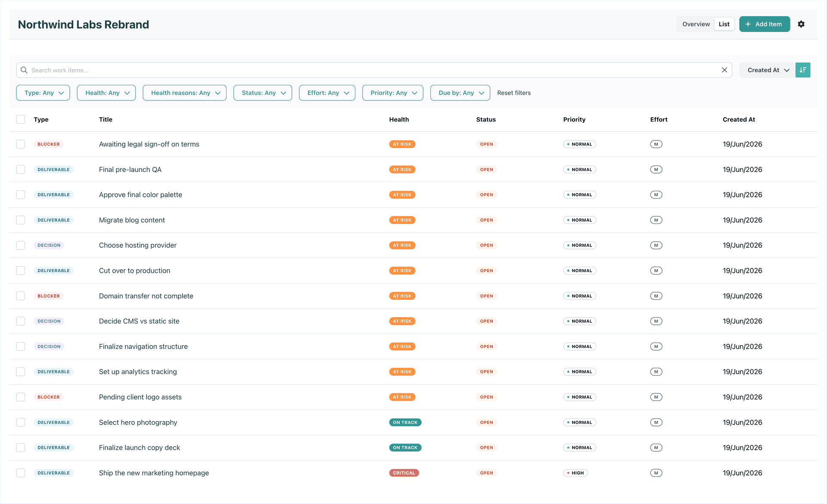Click NORMAL priority badge for Finalize navigation structure
Viewport: 827px width, 504px height.
(x=579, y=346)
